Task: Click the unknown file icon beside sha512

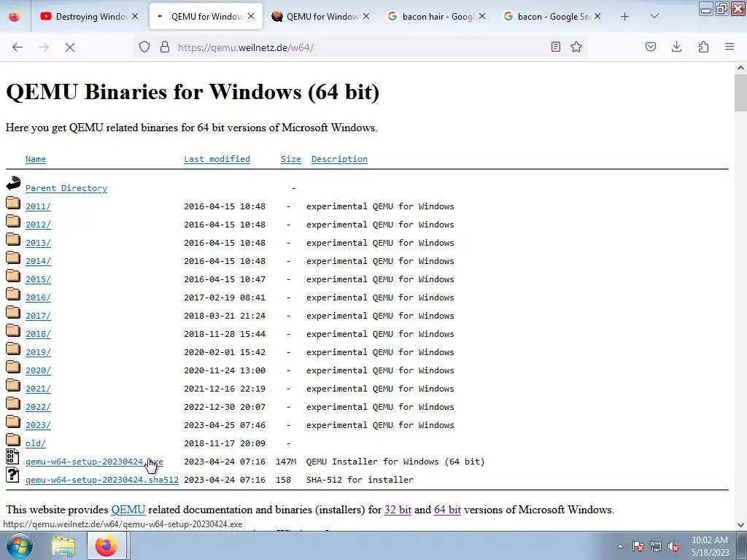Action: pyautogui.click(x=13, y=474)
